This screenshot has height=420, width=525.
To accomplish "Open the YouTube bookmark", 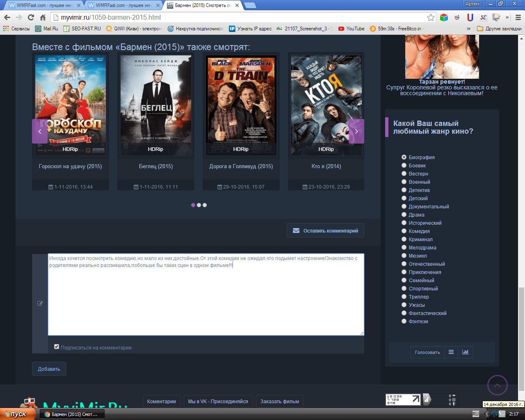I will 351,29.
